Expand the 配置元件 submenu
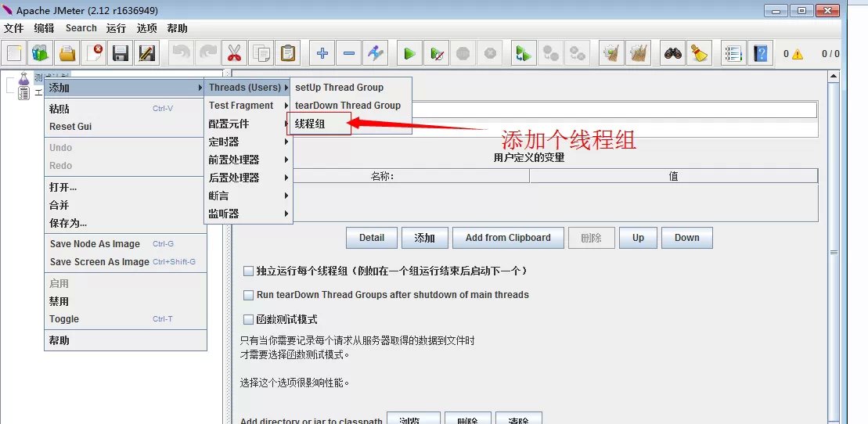 click(x=248, y=124)
